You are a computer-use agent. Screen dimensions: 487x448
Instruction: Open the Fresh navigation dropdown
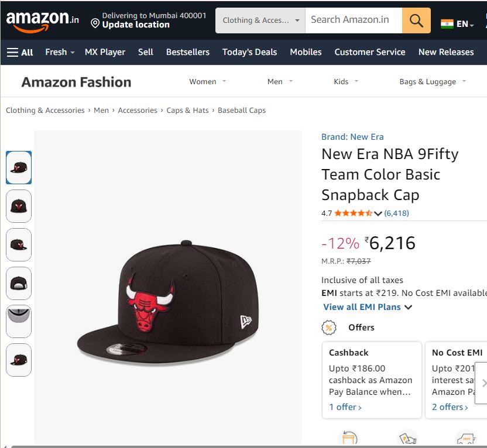[x=59, y=52]
